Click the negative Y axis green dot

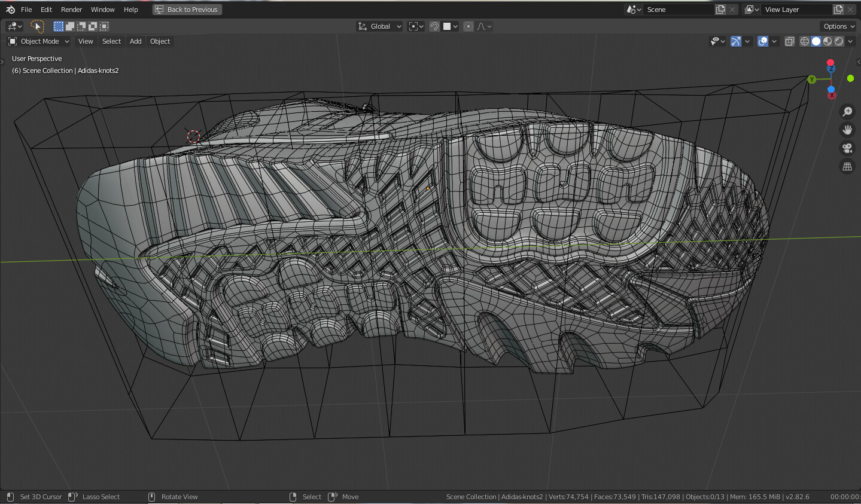[850, 78]
